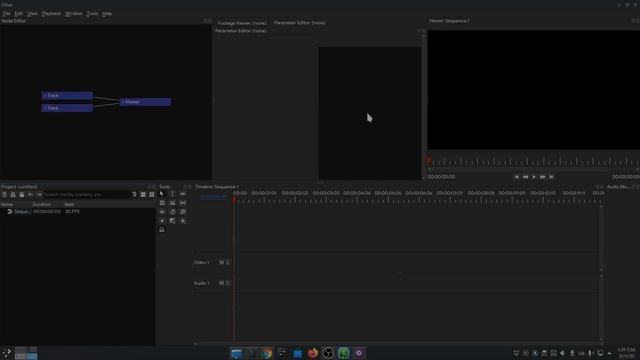Open the application launcher on taskbar
The width and height of the screenshot is (640, 360).
click(x=7, y=353)
